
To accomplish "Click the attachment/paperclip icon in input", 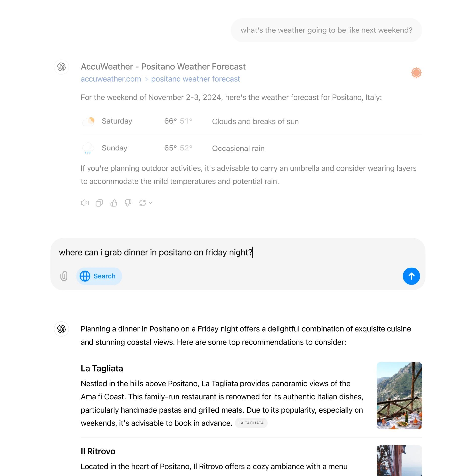I will click(x=64, y=276).
